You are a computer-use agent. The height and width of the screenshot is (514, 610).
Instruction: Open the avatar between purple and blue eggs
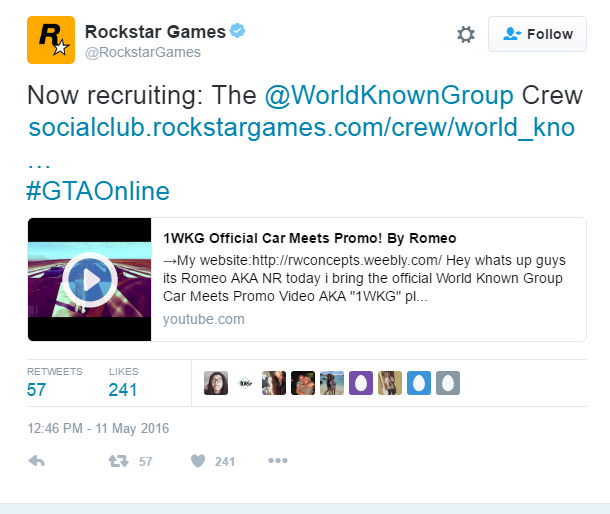point(390,383)
